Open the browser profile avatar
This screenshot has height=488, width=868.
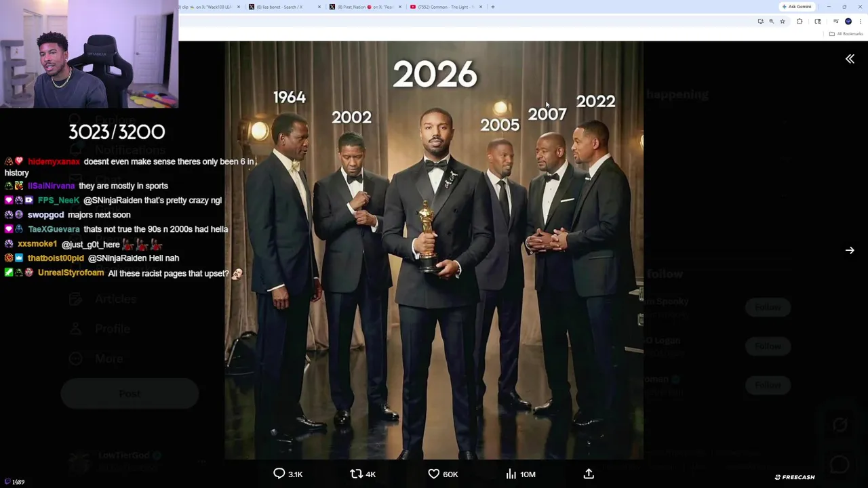(x=848, y=22)
